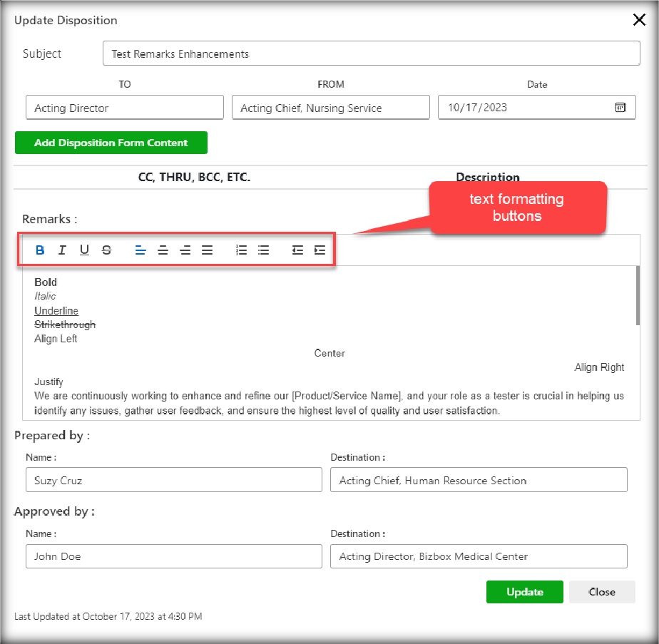Open the Date calendar picker
659x644 pixels.
tap(620, 108)
